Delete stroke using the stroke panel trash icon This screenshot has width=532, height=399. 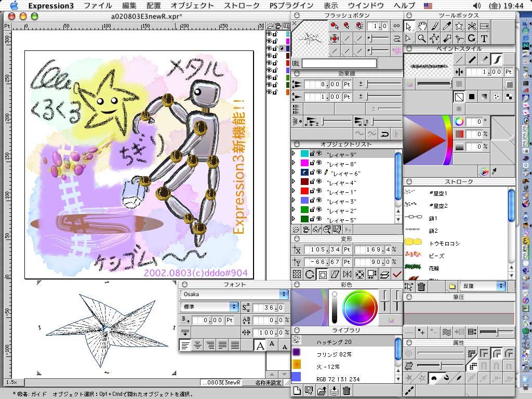[x=421, y=287]
